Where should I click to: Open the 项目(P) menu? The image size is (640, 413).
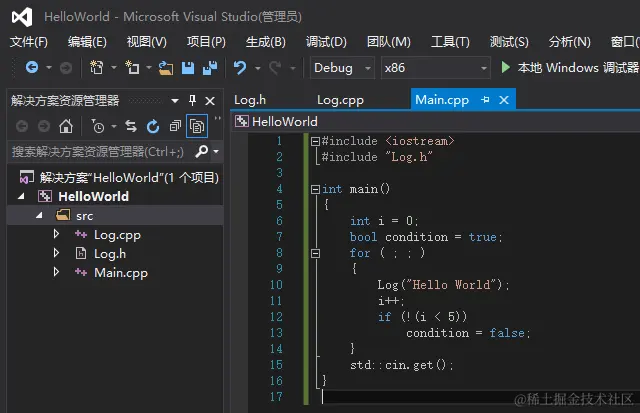[x=206, y=42]
